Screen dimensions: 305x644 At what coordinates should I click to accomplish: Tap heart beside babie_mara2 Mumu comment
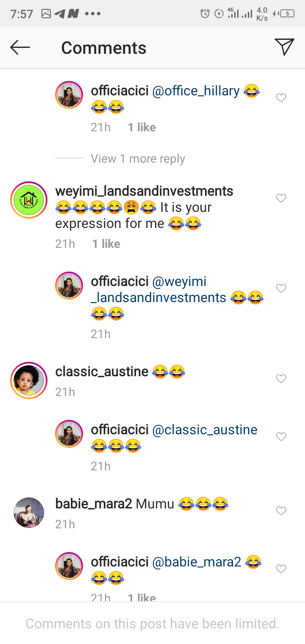tap(281, 511)
